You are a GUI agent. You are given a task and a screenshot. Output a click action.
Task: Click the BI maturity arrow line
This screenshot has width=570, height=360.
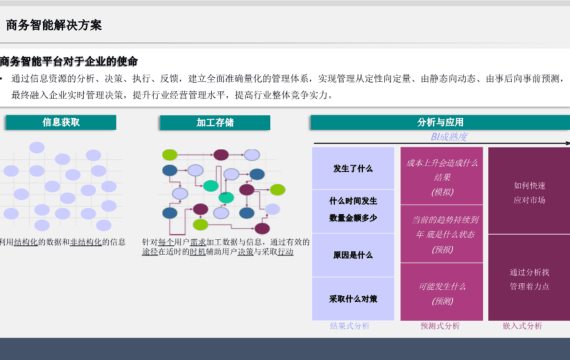(442, 143)
